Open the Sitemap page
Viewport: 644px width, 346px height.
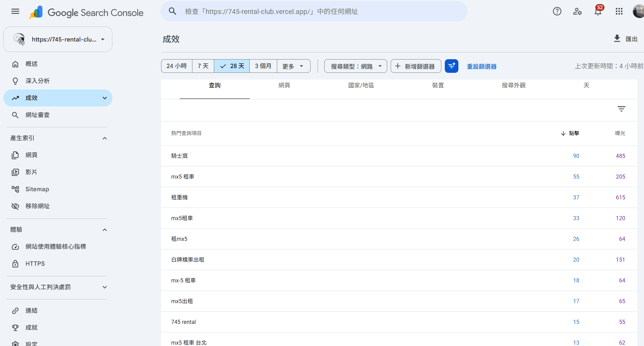click(x=58, y=189)
